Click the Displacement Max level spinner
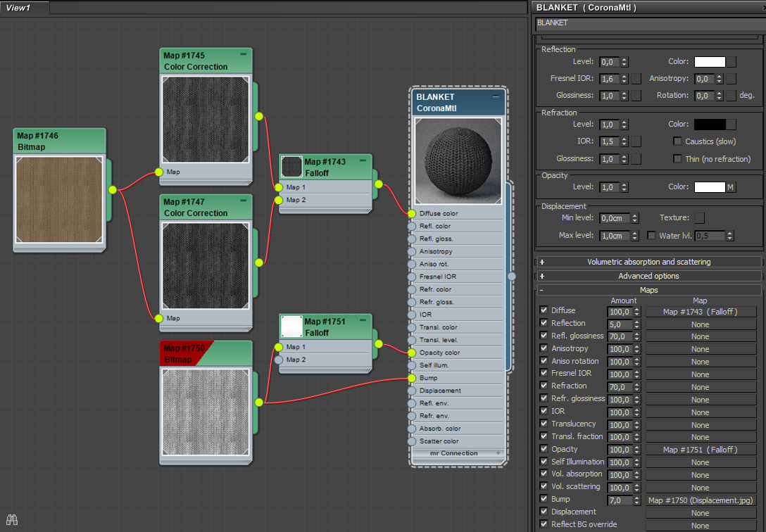Viewport: 766px width, 532px height. click(634, 236)
